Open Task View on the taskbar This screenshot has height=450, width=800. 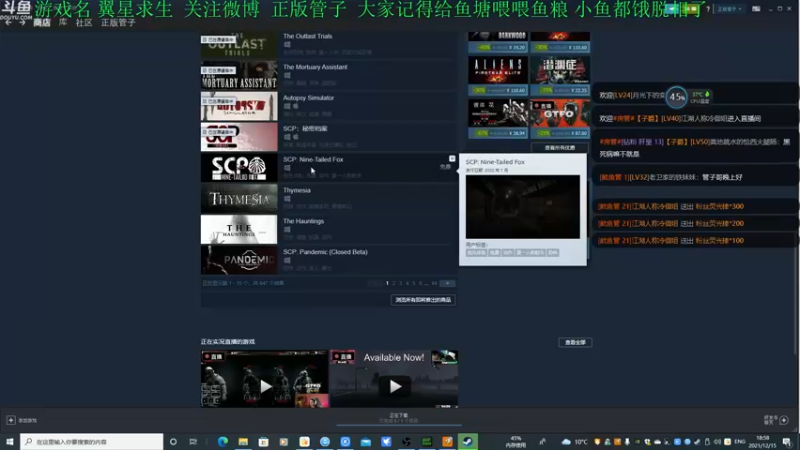click(193, 441)
